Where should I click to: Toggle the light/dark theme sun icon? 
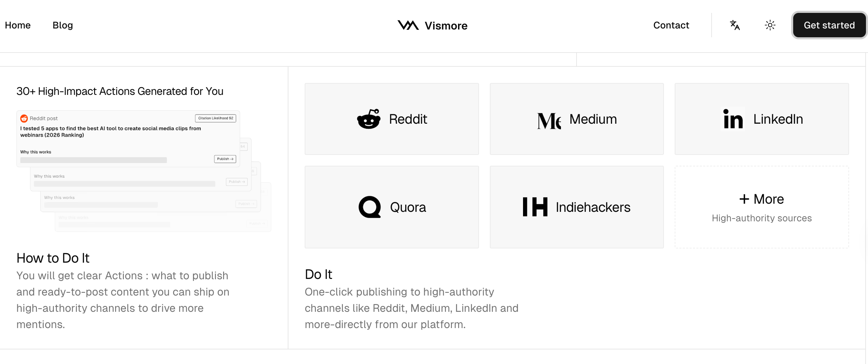point(770,25)
